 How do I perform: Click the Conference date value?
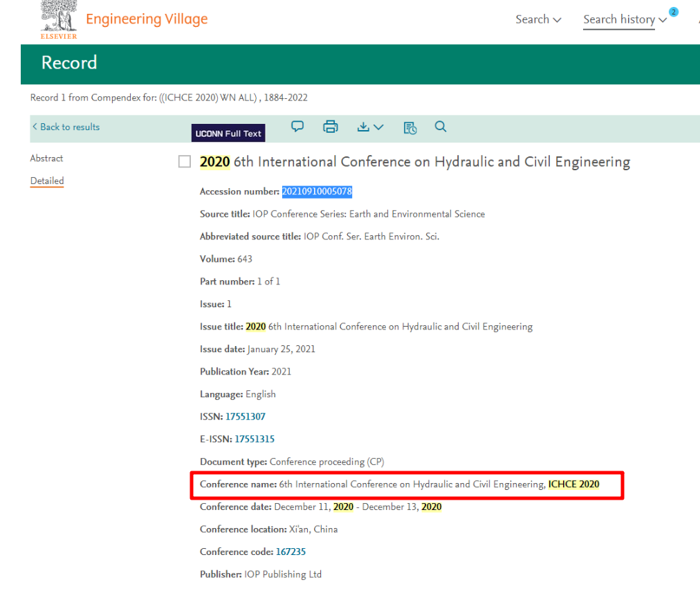click(358, 507)
